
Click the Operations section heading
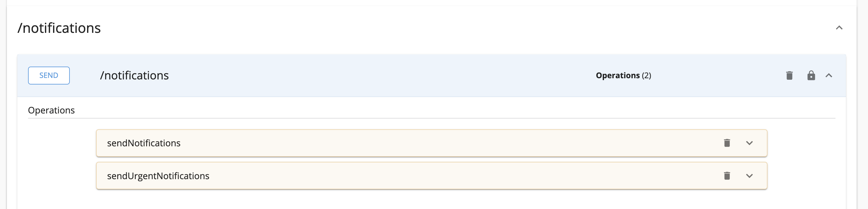pos(51,110)
